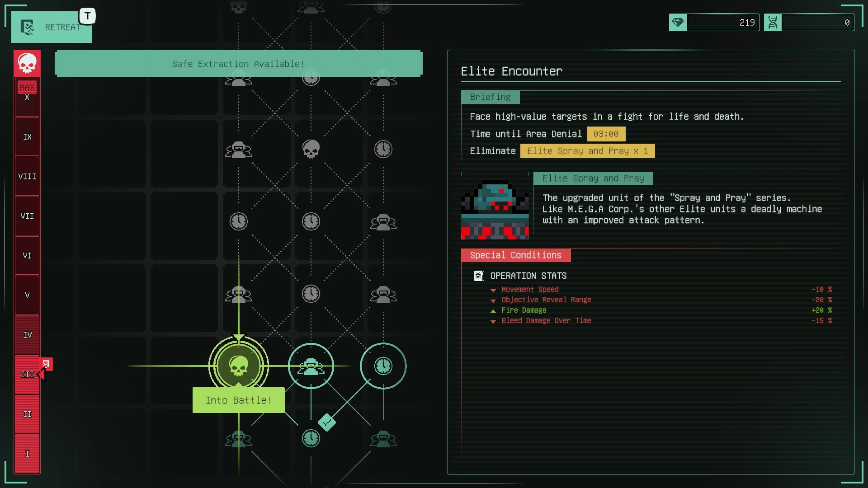Image resolution: width=868 pixels, height=488 pixels.
Task: Select the circled clock node in selected row
Action: point(383,366)
